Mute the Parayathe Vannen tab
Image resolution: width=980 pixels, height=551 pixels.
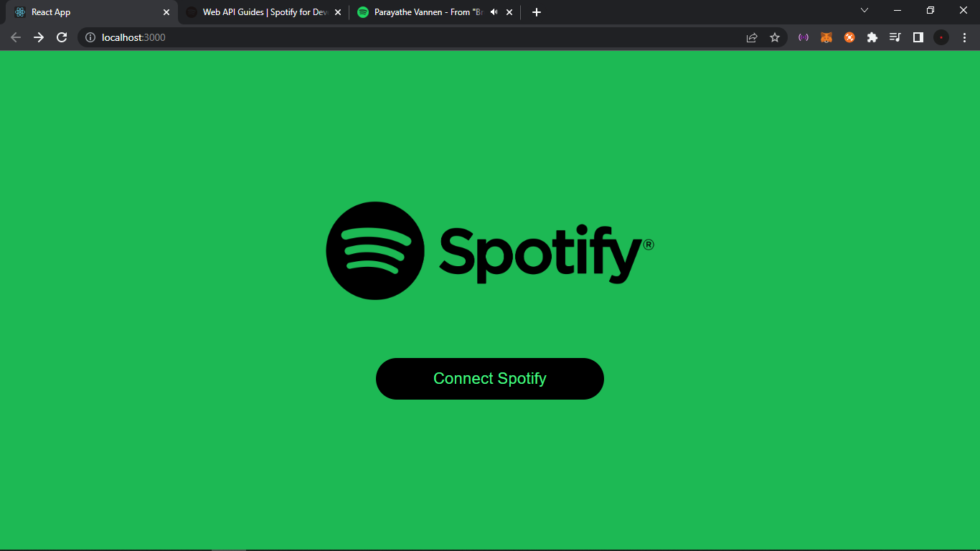492,11
